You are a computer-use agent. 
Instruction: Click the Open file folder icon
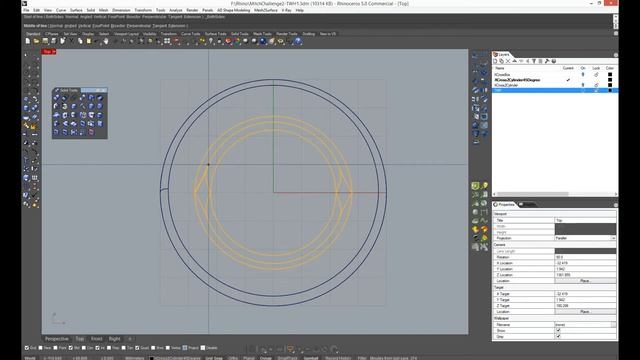36,41
